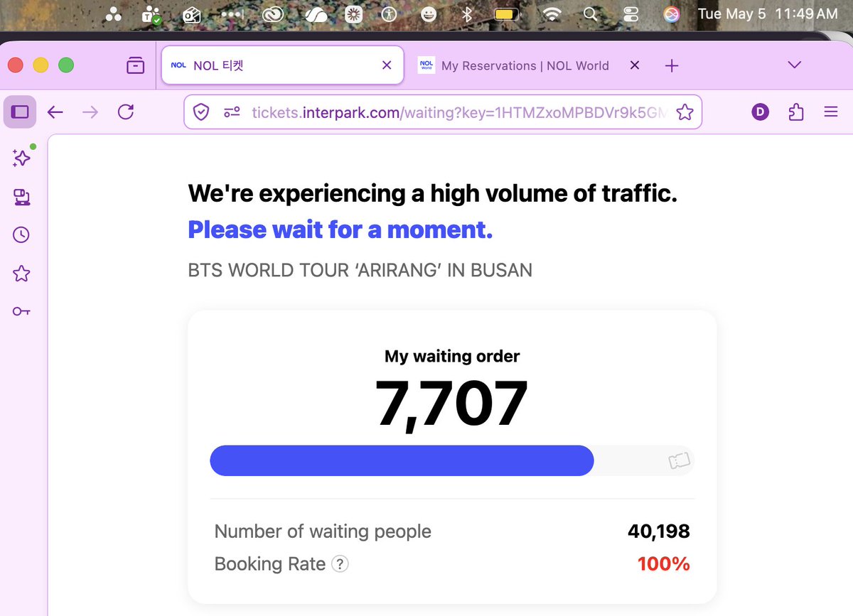Open accessibility icon in menu bar

tap(389, 13)
